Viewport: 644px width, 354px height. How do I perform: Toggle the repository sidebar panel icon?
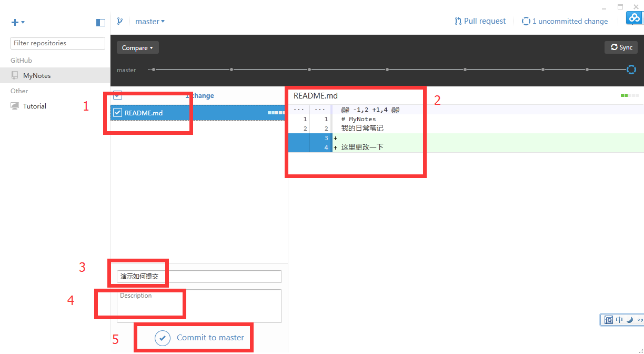(x=100, y=22)
